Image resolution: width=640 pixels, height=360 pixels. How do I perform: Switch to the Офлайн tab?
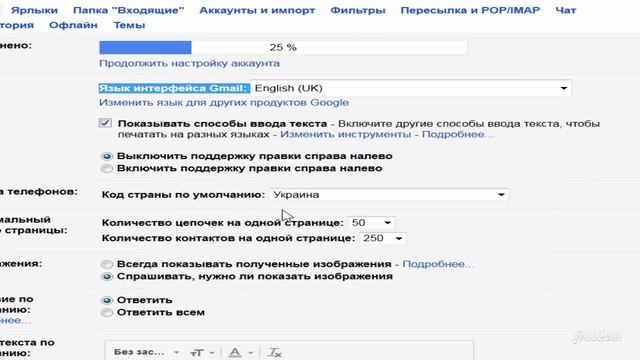tap(73, 25)
